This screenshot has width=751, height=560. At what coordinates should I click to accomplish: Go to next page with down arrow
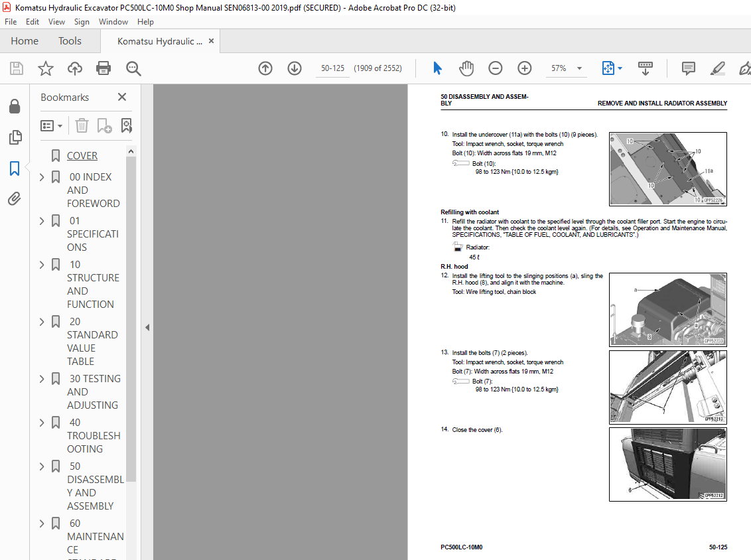coord(295,68)
